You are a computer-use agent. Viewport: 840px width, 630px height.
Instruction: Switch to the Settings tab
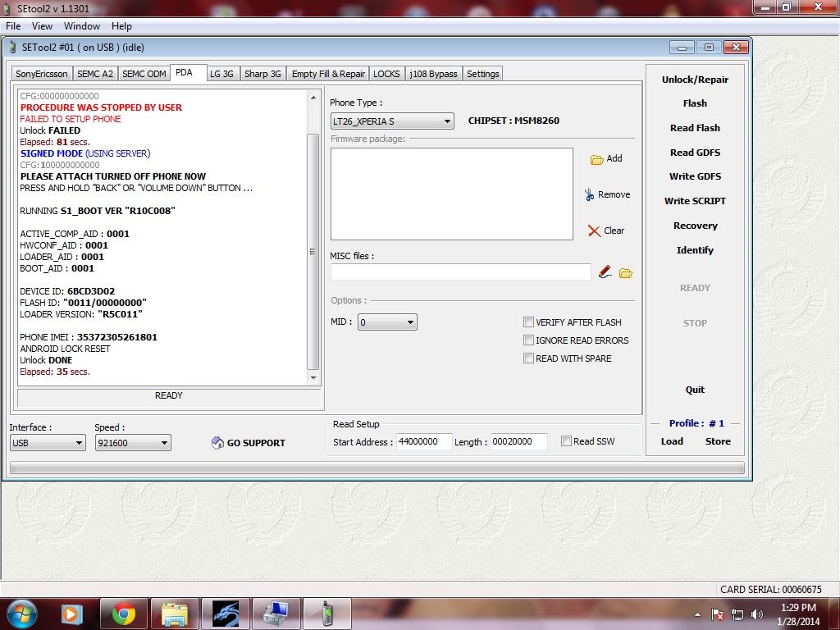[482, 74]
